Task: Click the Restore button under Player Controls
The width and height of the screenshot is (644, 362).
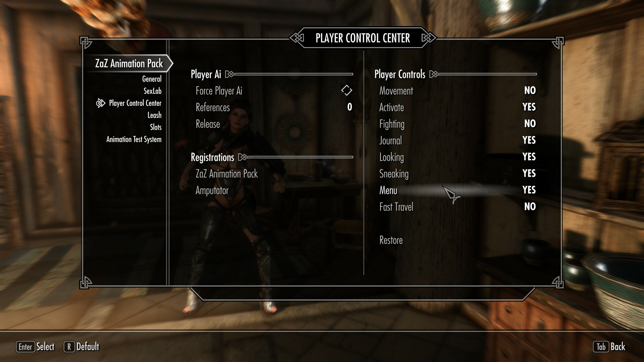Action: (x=391, y=240)
